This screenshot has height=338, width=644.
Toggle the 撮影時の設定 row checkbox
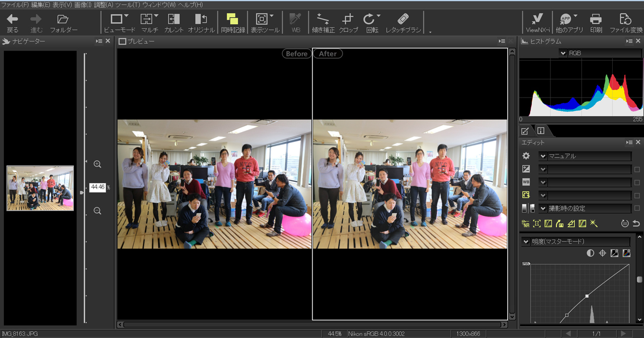pos(637,208)
